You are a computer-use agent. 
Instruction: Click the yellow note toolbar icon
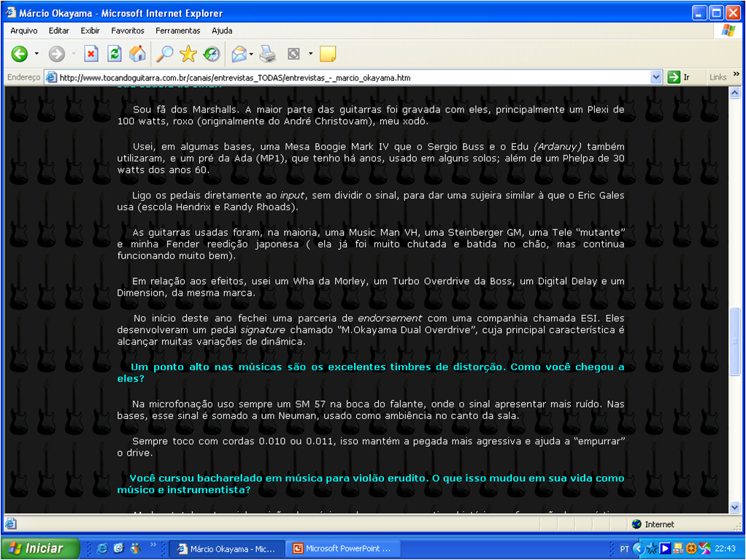pyautogui.click(x=328, y=54)
